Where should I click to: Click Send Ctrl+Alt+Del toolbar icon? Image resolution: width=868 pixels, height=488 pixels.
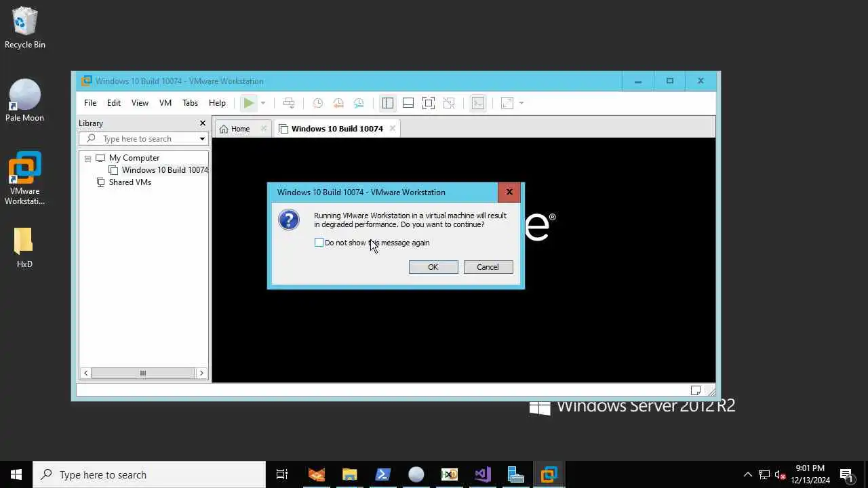289,103
